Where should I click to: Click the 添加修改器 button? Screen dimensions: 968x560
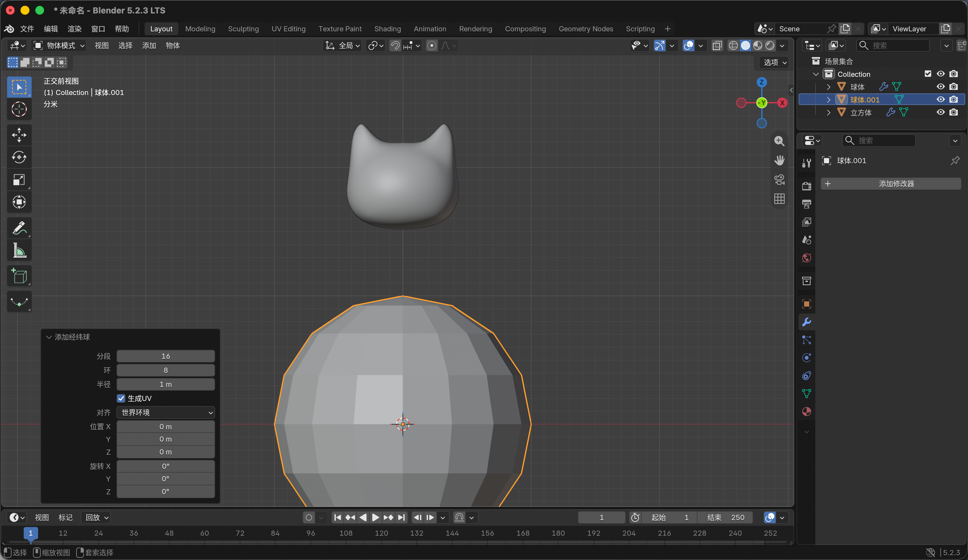[x=891, y=184]
